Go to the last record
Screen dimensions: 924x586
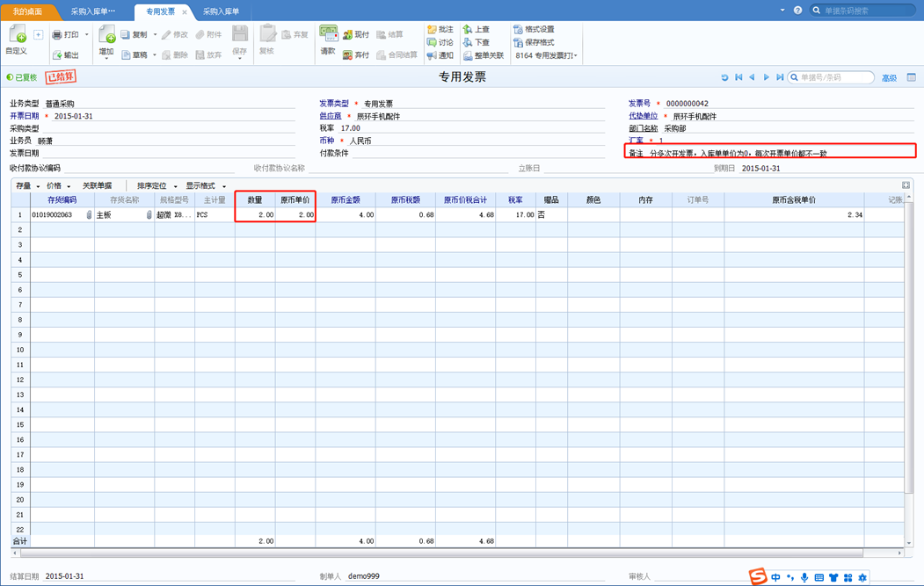tap(780, 77)
